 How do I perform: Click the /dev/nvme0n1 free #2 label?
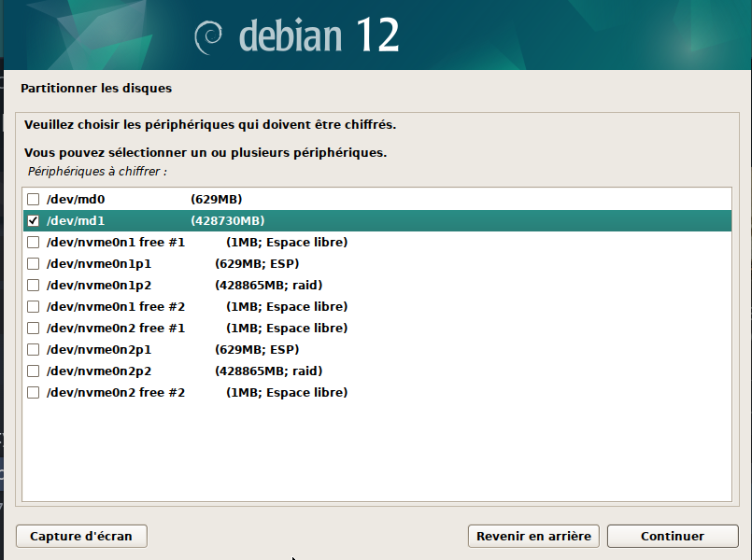116,306
